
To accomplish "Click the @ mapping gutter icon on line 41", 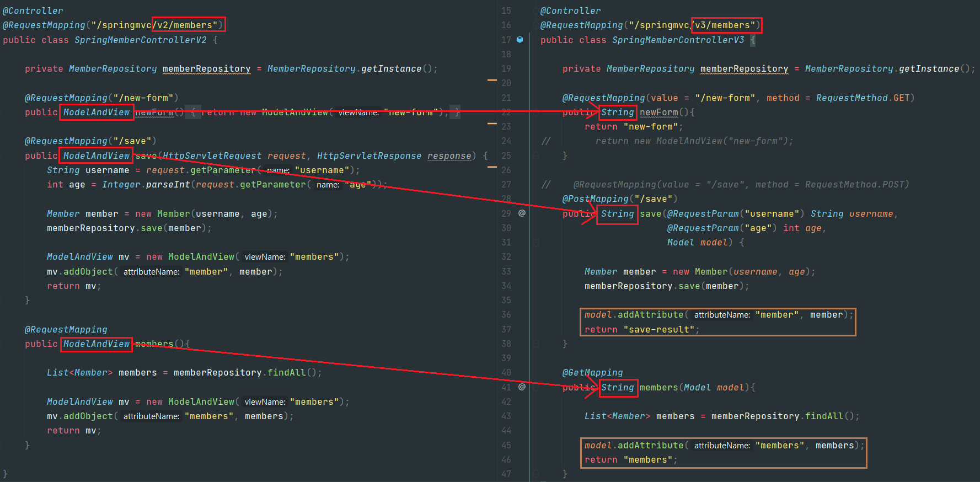I will [522, 387].
